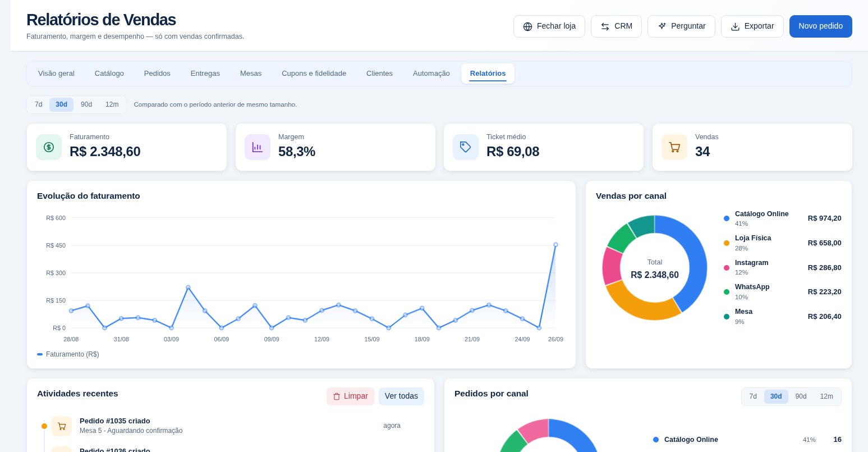Open all activities via Ver todas
This screenshot has width=868, height=452.
tap(401, 396)
